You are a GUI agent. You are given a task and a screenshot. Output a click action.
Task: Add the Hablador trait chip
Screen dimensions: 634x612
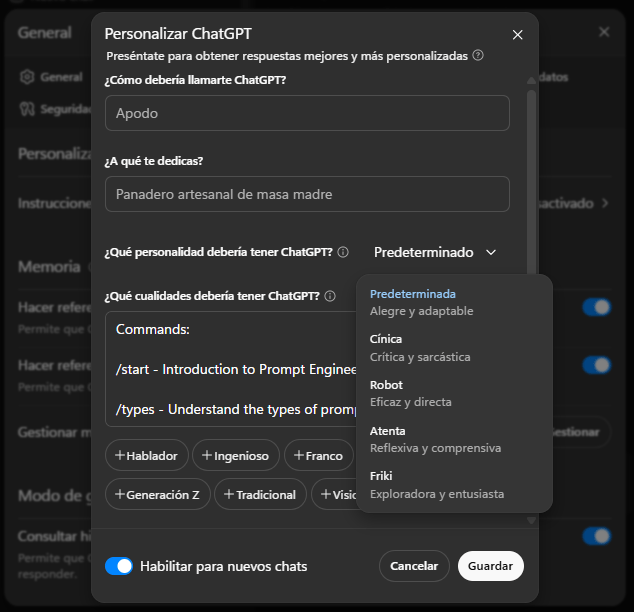click(147, 455)
